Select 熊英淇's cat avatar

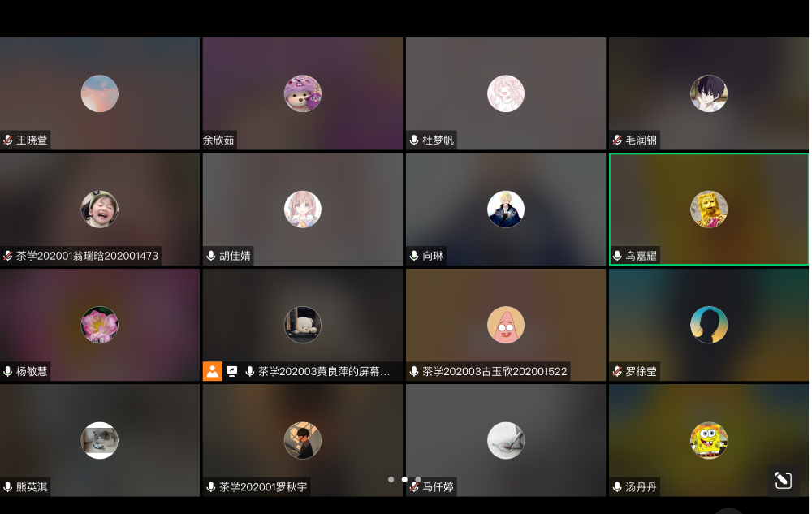point(100,440)
